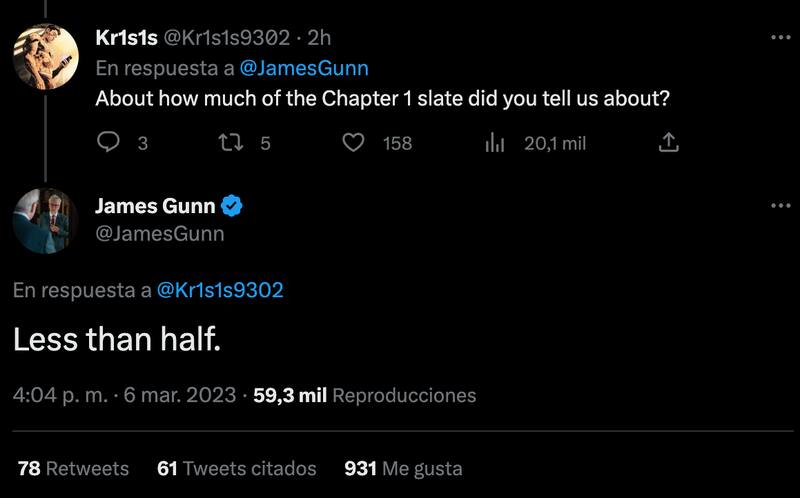The height and width of the screenshot is (498, 800).
Task: Retweet the Kr1s1s tweet
Action: coord(230,143)
